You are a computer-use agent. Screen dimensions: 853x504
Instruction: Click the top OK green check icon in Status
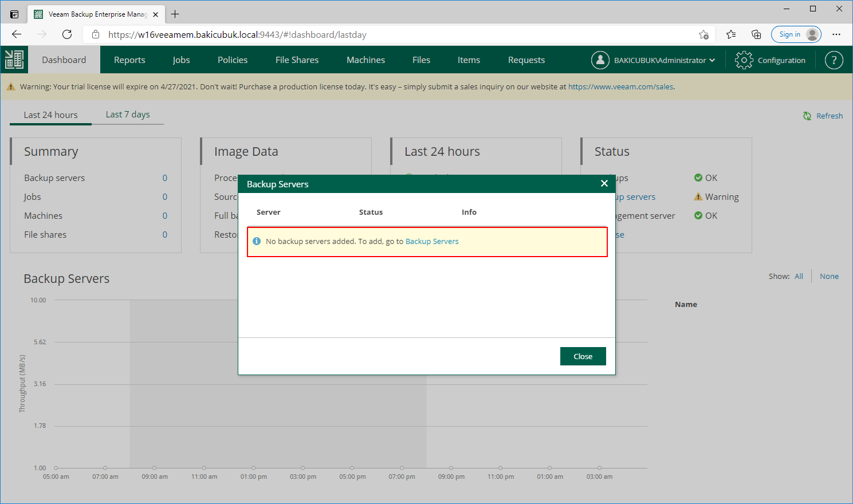click(x=698, y=178)
